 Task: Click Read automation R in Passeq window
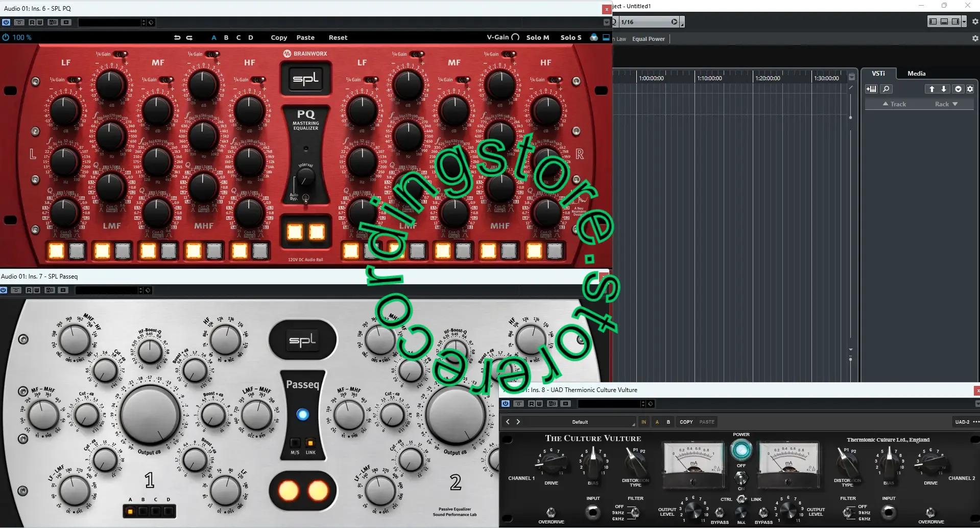pos(29,290)
